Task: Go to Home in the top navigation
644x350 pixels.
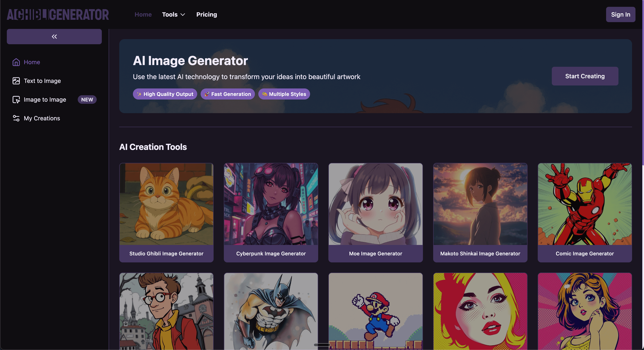Action: tap(143, 14)
